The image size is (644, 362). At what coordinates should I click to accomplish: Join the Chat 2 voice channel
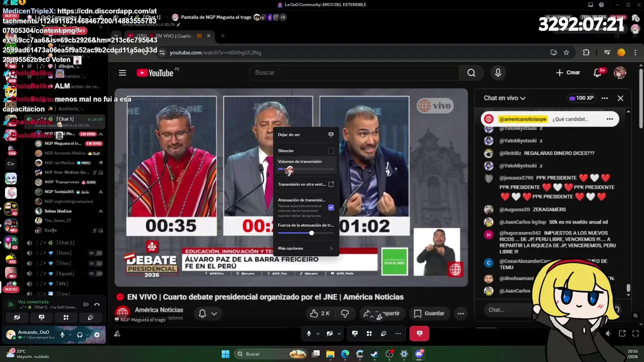[65, 243]
